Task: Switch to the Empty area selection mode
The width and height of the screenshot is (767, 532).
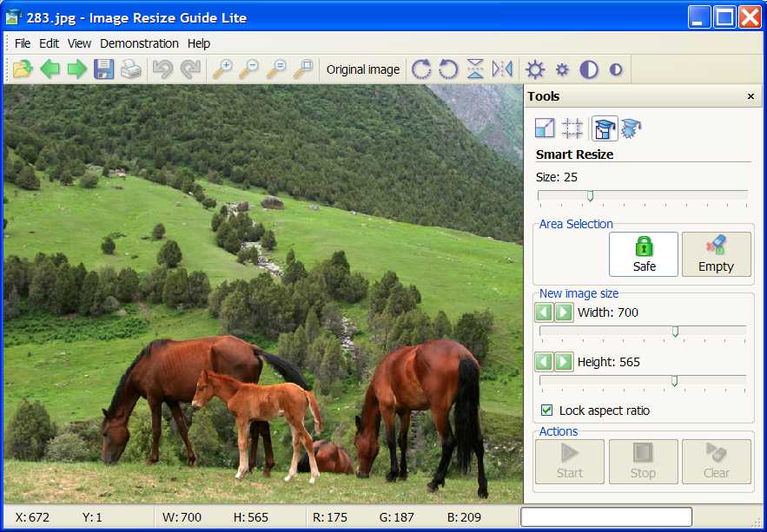Action: tap(716, 253)
